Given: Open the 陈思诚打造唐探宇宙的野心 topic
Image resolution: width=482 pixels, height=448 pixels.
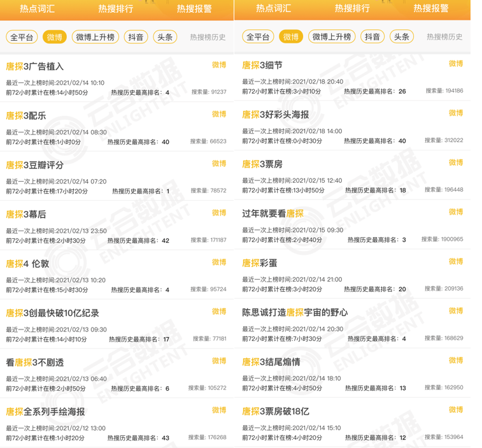Looking at the screenshot, I should pyautogui.click(x=295, y=312).
